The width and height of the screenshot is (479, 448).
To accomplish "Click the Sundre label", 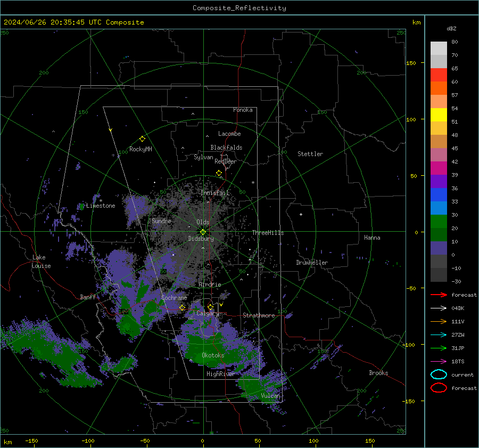I will [161, 221].
